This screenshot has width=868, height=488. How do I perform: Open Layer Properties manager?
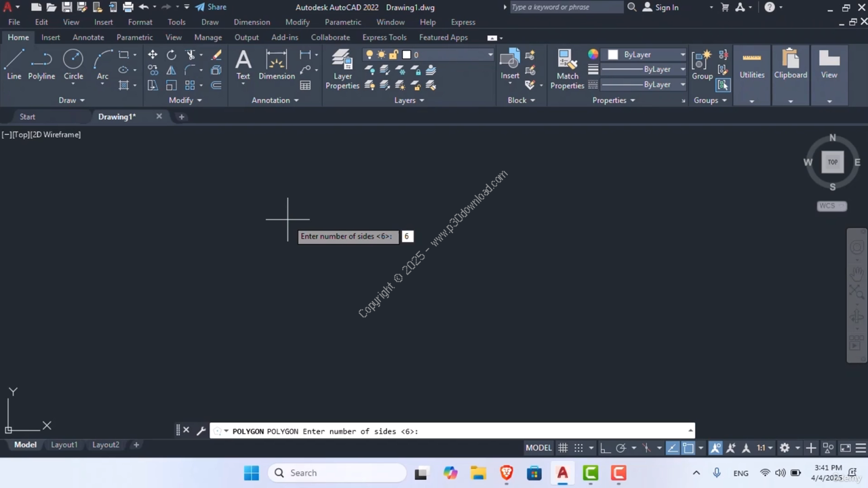(342, 69)
